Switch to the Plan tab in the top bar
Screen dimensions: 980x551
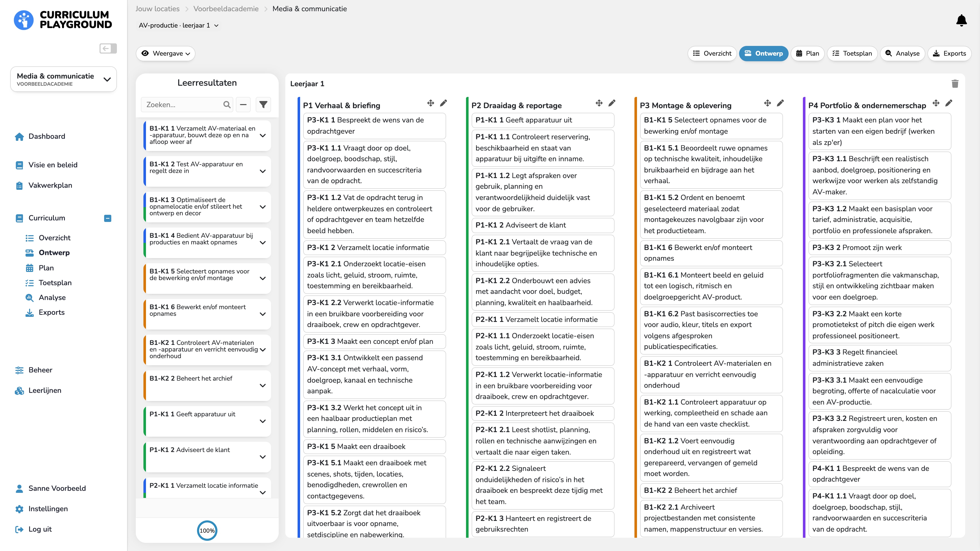point(807,54)
